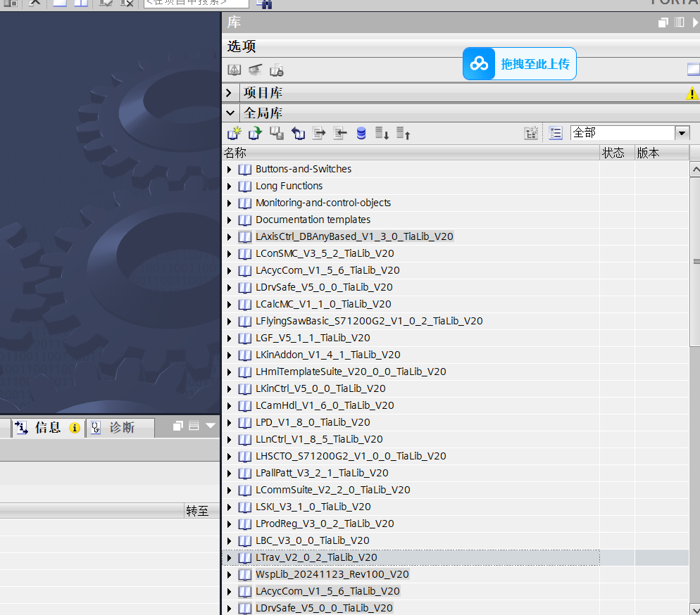The image size is (700, 615).
Task: Expand the 项目库 section
Action: pyautogui.click(x=229, y=93)
